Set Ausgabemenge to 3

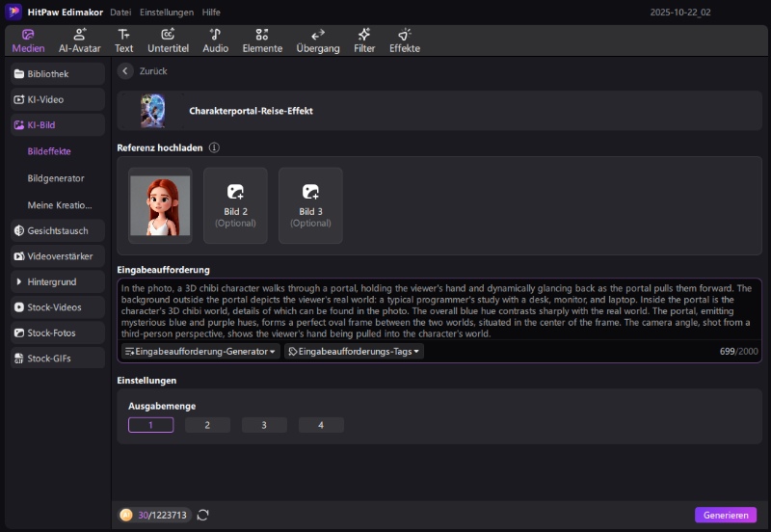264,425
